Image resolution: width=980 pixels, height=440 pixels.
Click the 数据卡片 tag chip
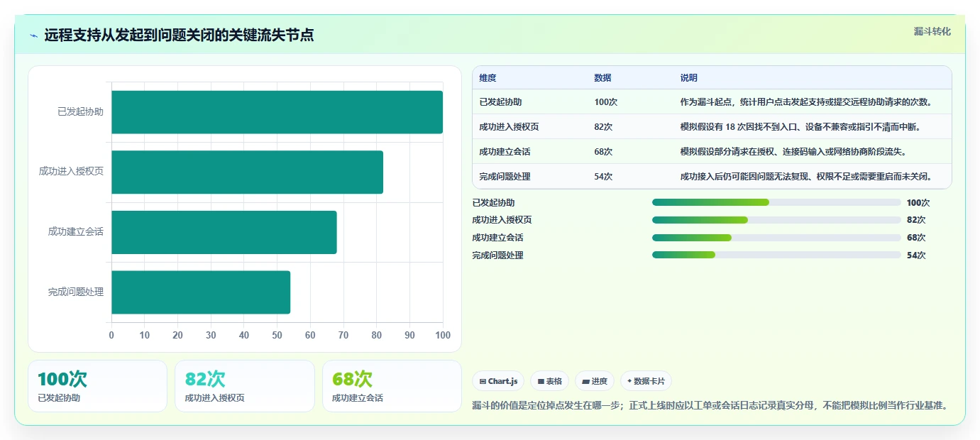click(x=646, y=381)
